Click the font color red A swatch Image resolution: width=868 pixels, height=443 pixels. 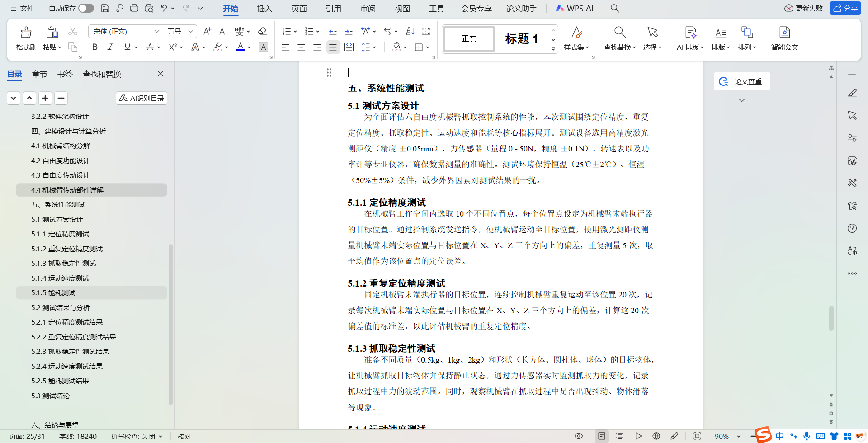[241, 47]
